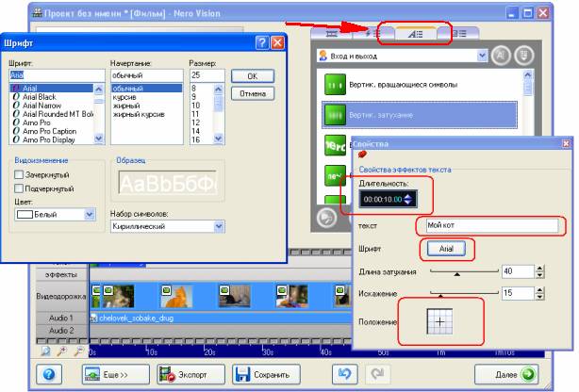
Task: Click the Экспорт button
Action: pyautogui.click(x=190, y=375)
